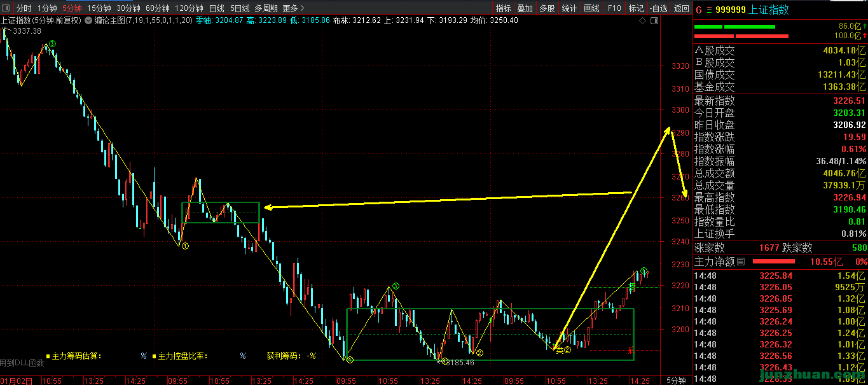Click the 返回 back button
This screenshot has height=385, width=868.
[x=681, y=8]
